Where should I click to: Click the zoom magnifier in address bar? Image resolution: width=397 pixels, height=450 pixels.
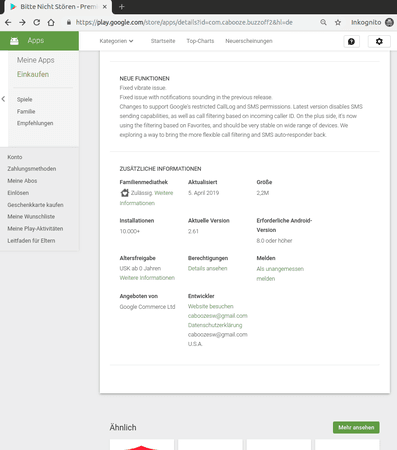(x=323, y=22)
